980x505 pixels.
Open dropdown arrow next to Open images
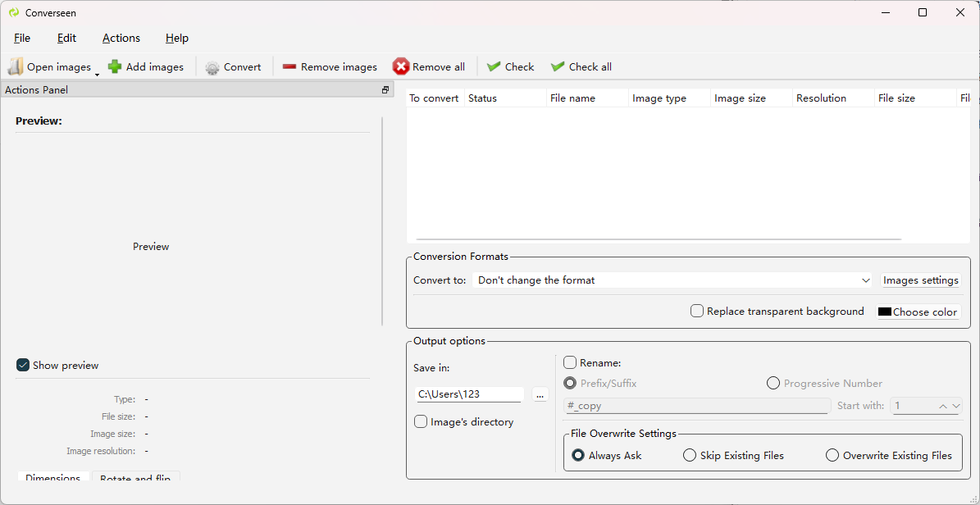point(97,74)
